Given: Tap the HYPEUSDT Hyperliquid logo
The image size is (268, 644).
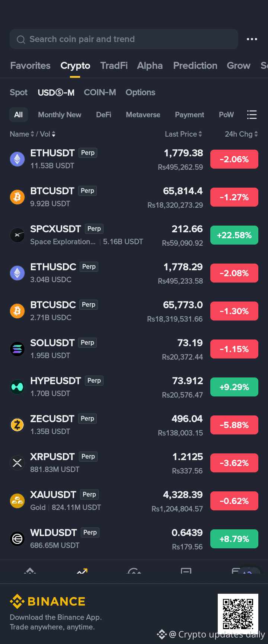Looking at the screenshot, I should (17, 387).
